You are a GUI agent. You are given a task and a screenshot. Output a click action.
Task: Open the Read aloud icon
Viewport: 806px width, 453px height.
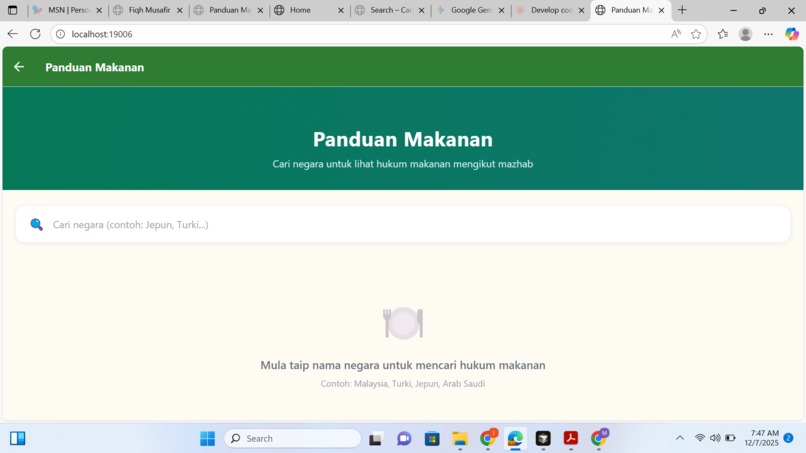pos(675,34)
